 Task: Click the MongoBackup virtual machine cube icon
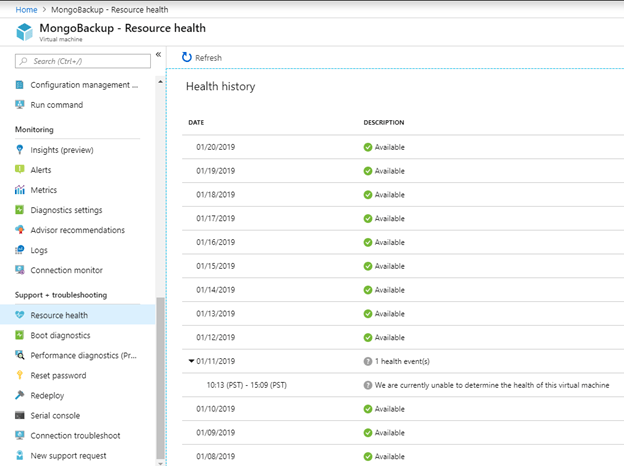point(24,32)
